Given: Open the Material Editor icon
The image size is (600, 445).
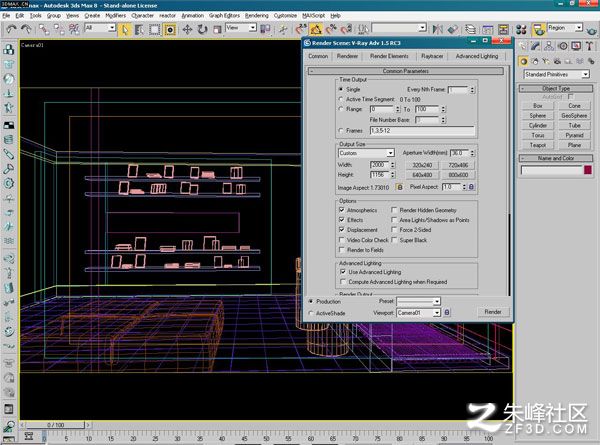Looking at the screenshot, I should point(521,29).
